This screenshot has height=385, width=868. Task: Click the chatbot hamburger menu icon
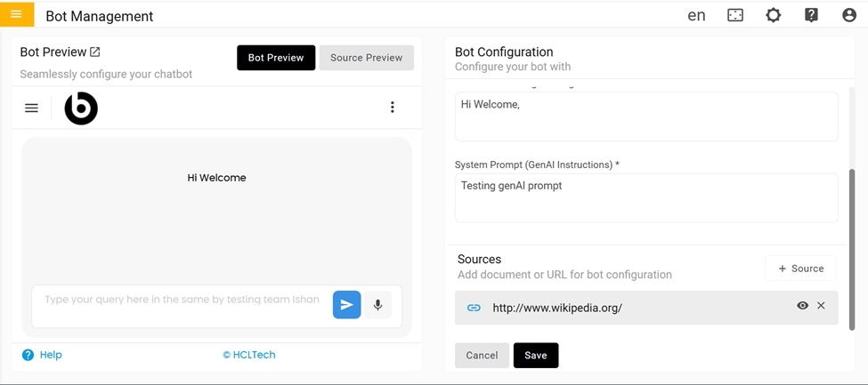coord(31,108)
